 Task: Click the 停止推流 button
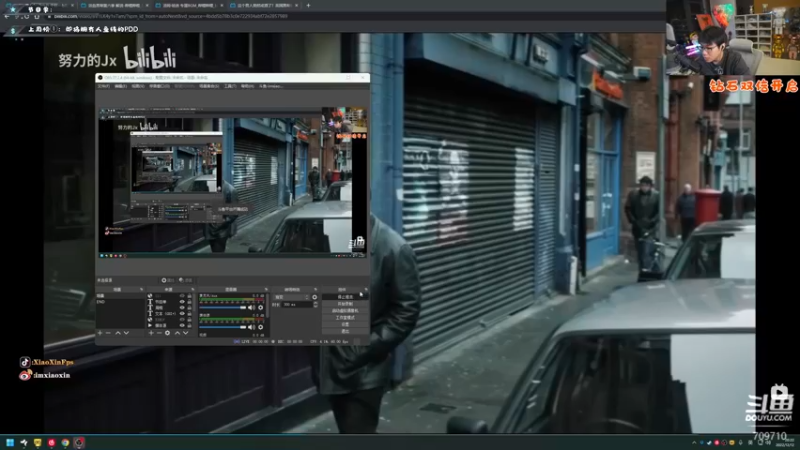coord(345,297)
